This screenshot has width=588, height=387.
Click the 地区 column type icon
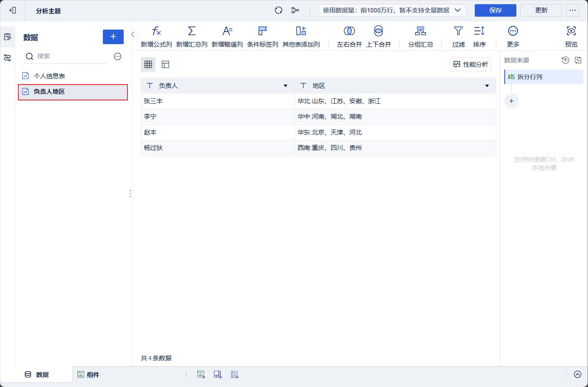[x=303, y=85]
